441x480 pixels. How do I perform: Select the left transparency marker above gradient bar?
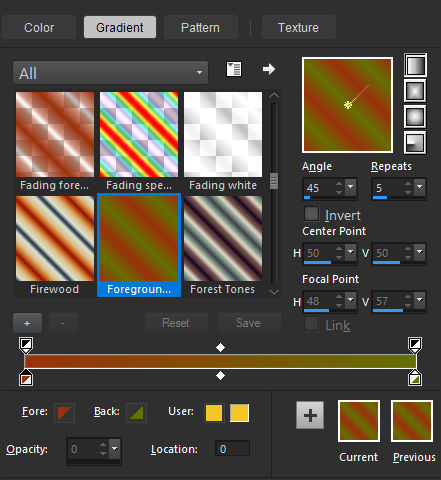pyautogui.click(x=26, y=345)
